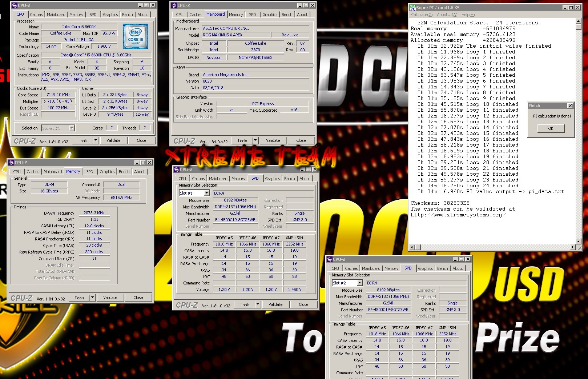Screen dimensions: 588x379
Task: Open the Caches tab in the CPU window
Action: [x=36, y=15]
